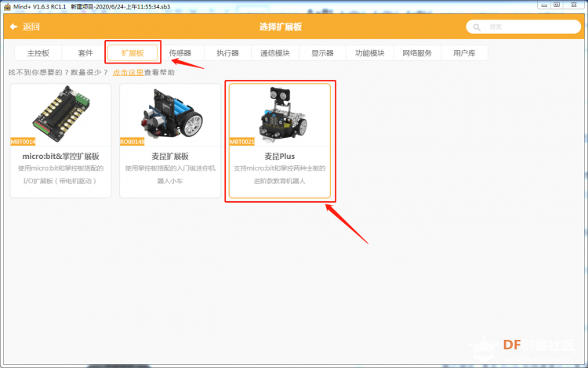Click the MBT0021 product code badge
The height and width of the screenshot is (368, 588).
pos(242,142)
